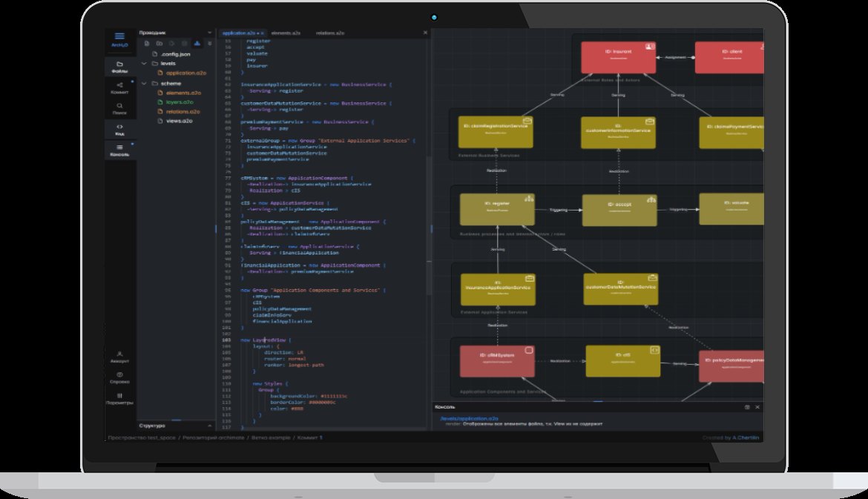Click the Triggering label between register and accept
The height and width of the screenshot is (499, 868).
tap(558, 210)
